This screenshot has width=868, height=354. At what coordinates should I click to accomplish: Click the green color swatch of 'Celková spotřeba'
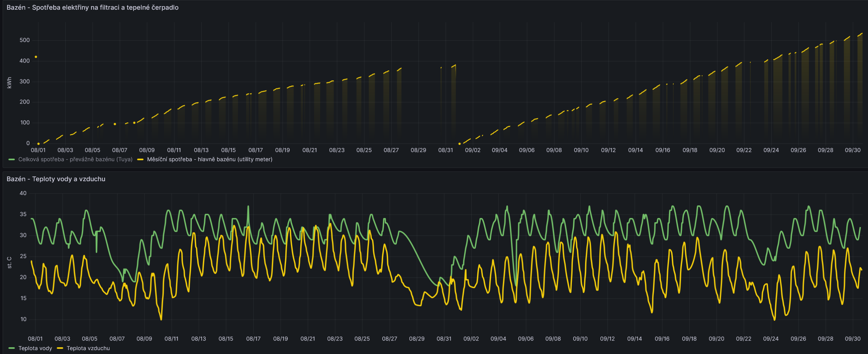pos(12,159)
